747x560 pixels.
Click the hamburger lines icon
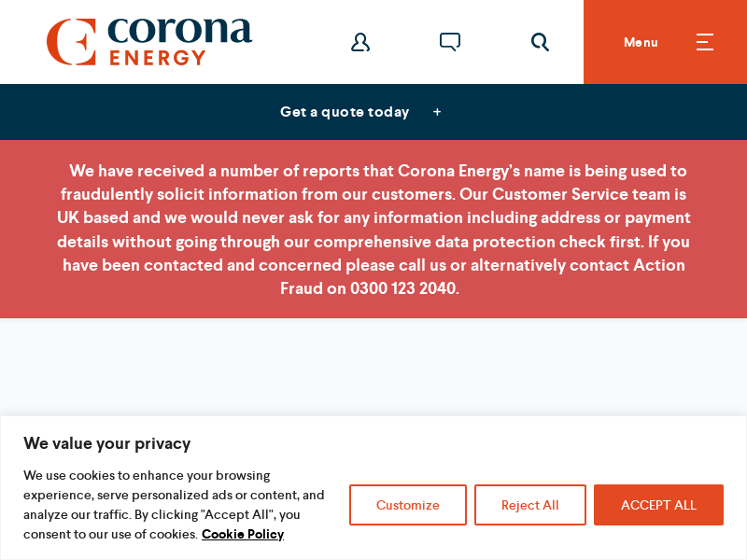click(x=705, y=42)
